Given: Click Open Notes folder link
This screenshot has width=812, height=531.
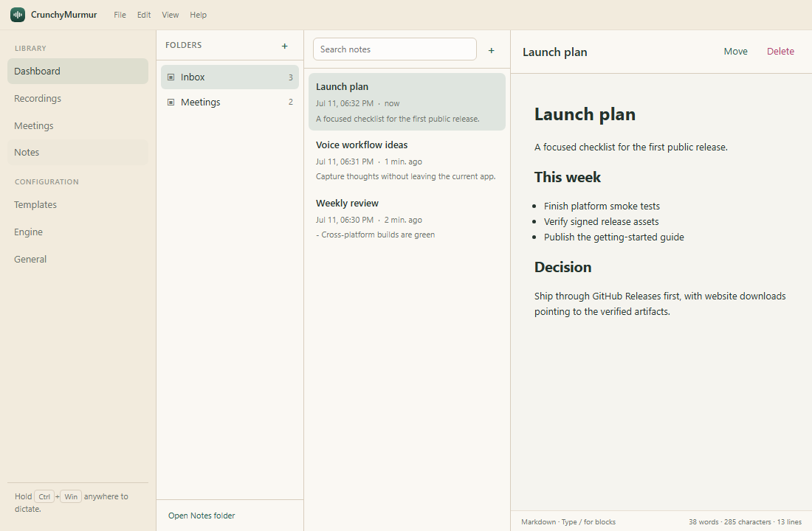Looking at the screenshot, I should click(202, 516).
